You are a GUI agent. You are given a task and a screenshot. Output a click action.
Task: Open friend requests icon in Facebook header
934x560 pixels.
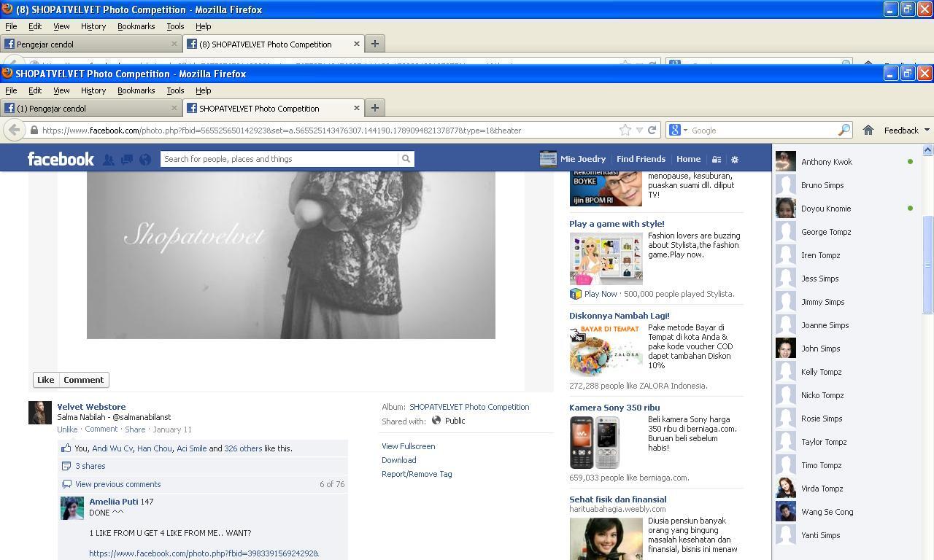pyautogui.click(x=108, y=159)
